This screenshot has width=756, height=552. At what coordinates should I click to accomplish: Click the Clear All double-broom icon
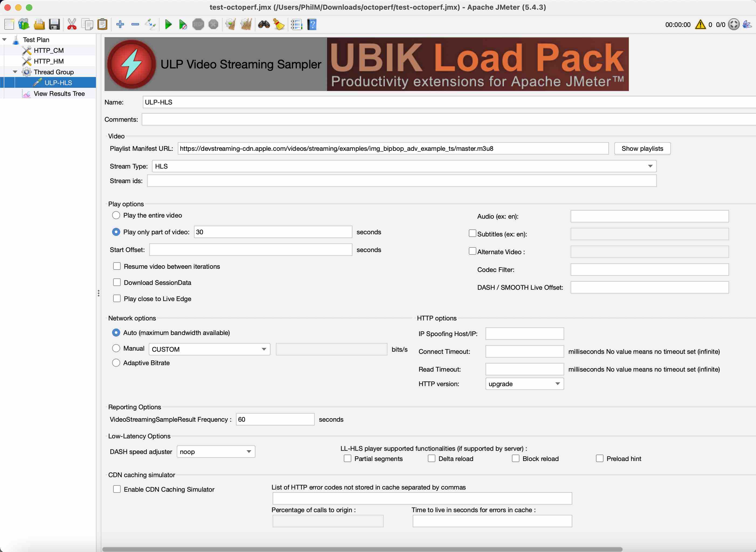click(x=246, y=25)
